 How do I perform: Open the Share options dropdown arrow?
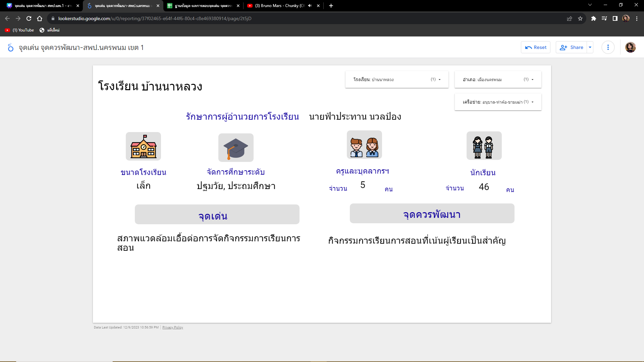(x=590, y=47)
